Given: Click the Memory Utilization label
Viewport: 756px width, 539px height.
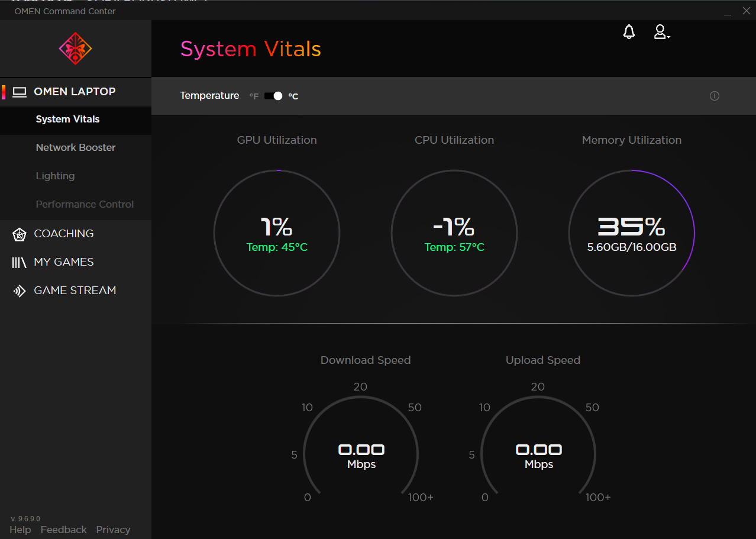Looking at the screenshot, I should (x=632, y=140).
